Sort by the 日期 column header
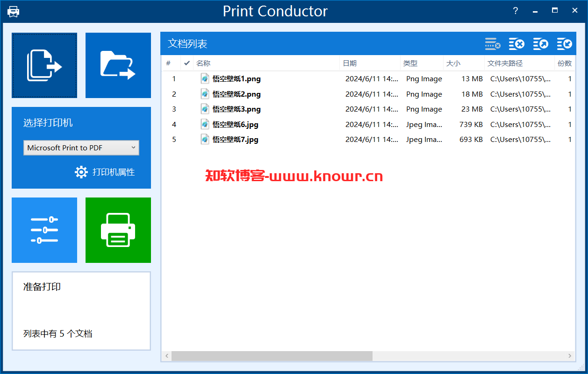 coord(370,63)
